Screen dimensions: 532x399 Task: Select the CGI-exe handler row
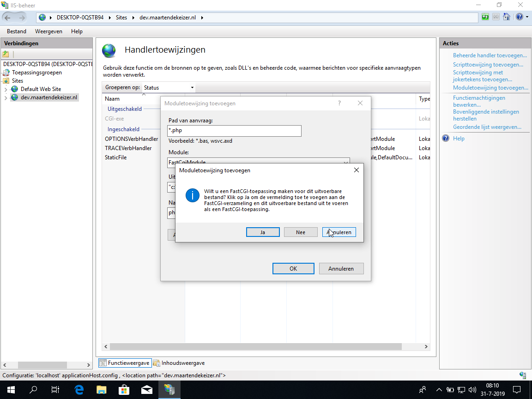coord(115,119)
